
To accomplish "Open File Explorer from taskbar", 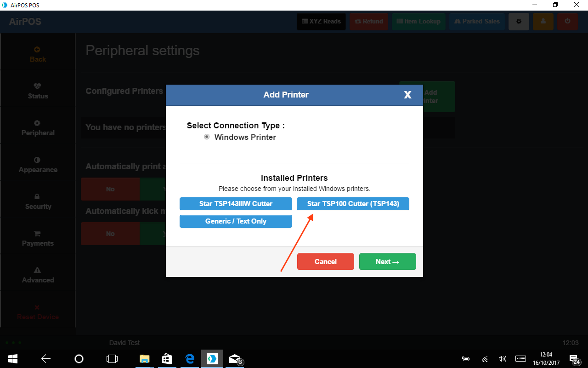I will click(x=145, y=359).
